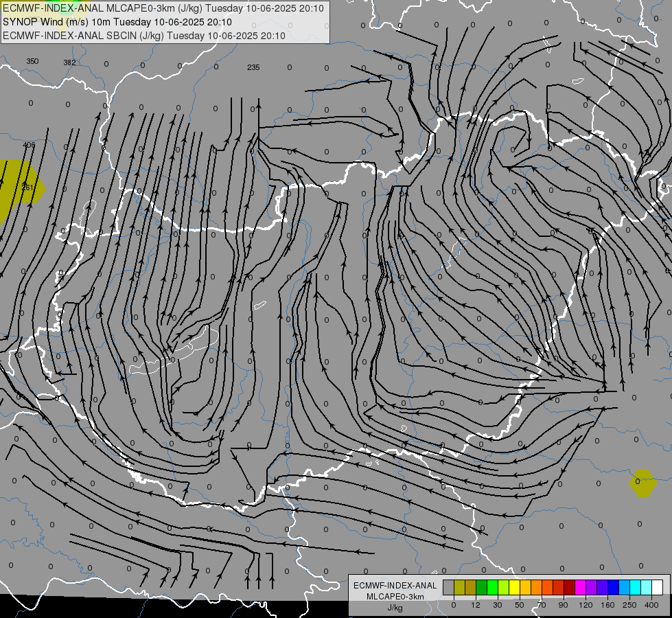Screen dimensions: 672x618
Task: Click the 'SYNOP Wind (m/s) 10m' title line
Action: pyautogui.click(x=117, y=22)
